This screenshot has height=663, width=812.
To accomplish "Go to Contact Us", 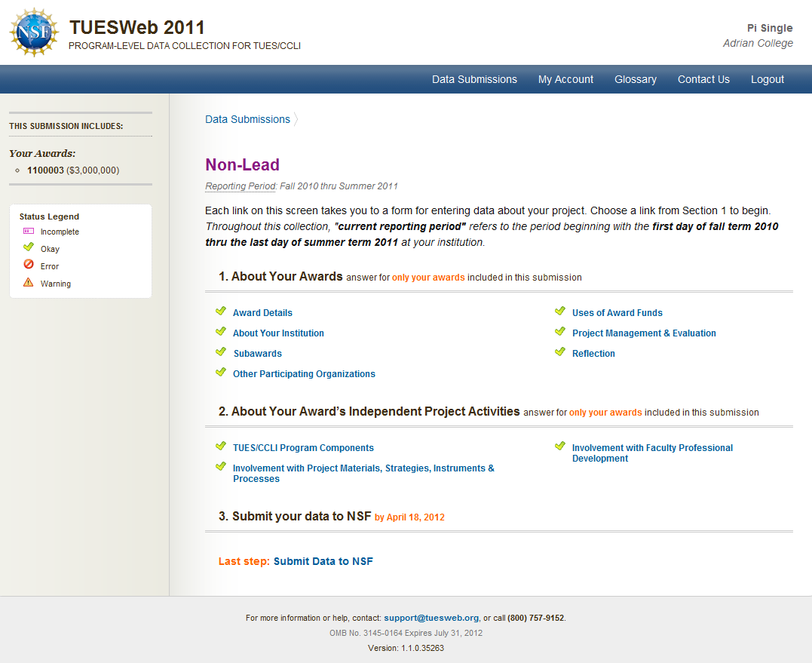I will 703,79.
